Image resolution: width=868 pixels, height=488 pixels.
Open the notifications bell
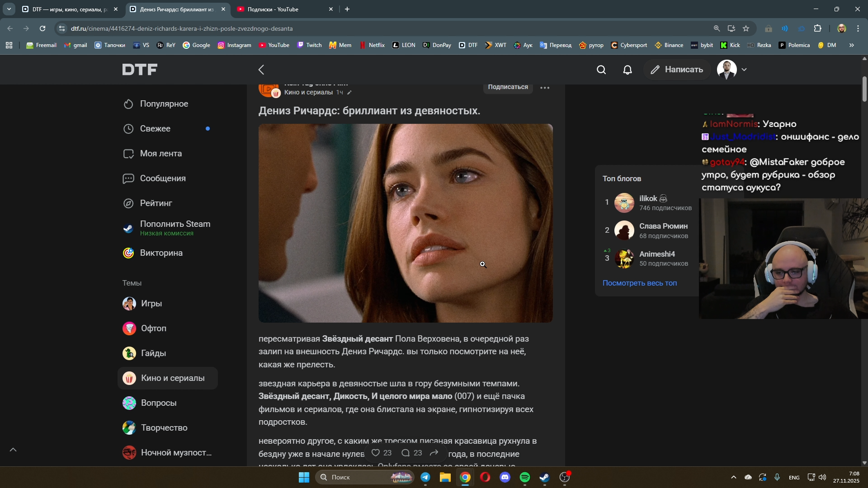[x=627, y=70]
